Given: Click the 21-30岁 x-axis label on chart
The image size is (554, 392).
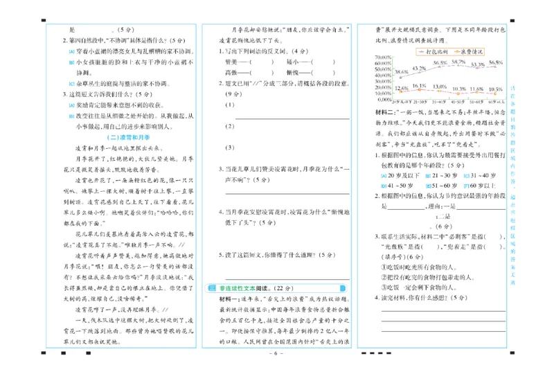Looking at the screenshot, I should click(420, 102).
